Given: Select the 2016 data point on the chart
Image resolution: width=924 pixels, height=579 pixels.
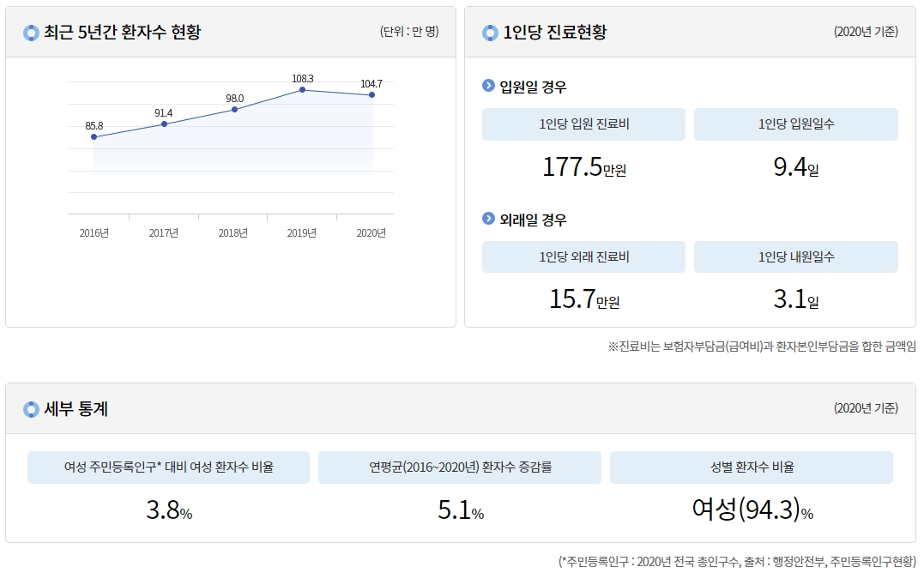Looking at the screenshot, I should [x=94, y=136].
